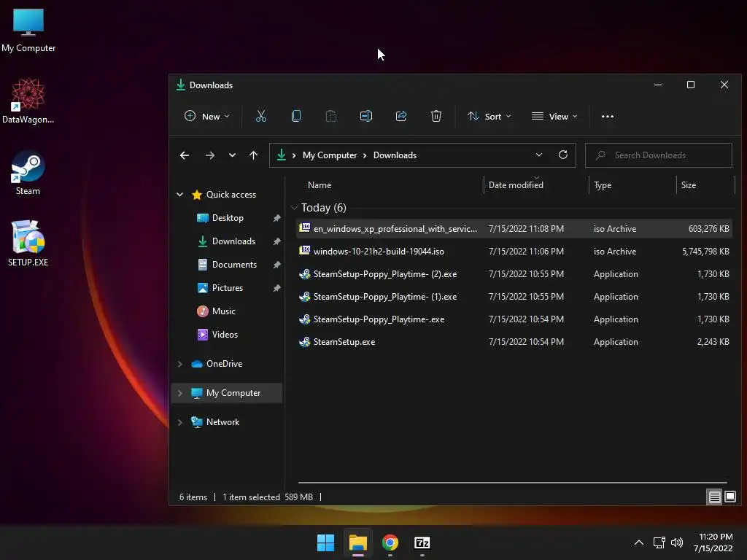
Task: Click the DataWagon desktop shortcut
Action: pos(28,101)
